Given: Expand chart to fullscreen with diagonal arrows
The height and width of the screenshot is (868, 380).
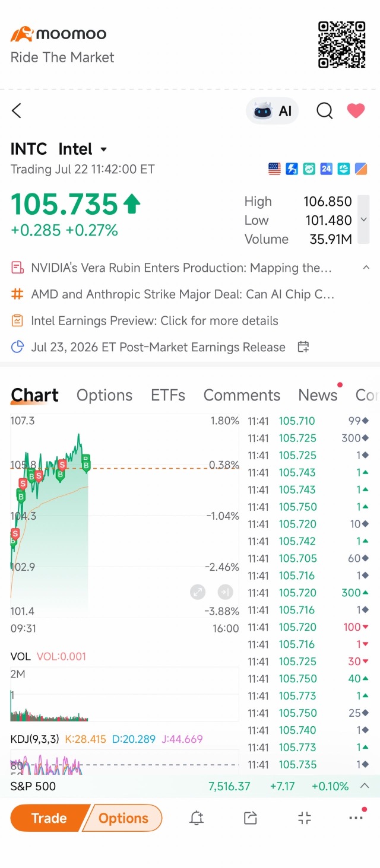Looking at the screenshot, I should tap(198, 592).
